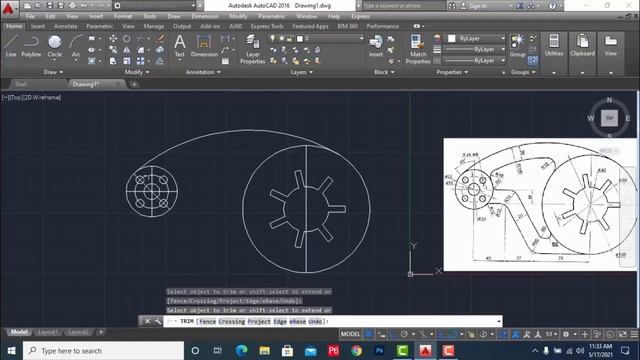Click the Group tool icon
The image size is (640, 360).
pyautogui.click(x=517, y=46)
